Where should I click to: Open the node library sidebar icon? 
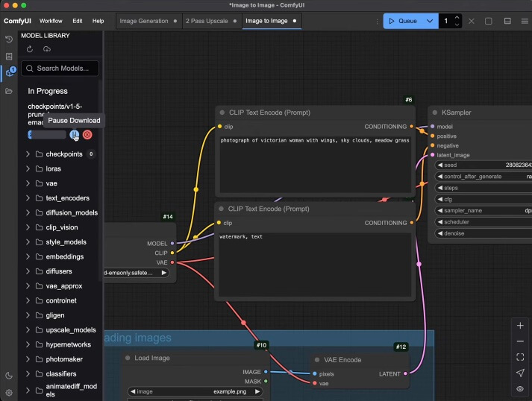(9, 56)
